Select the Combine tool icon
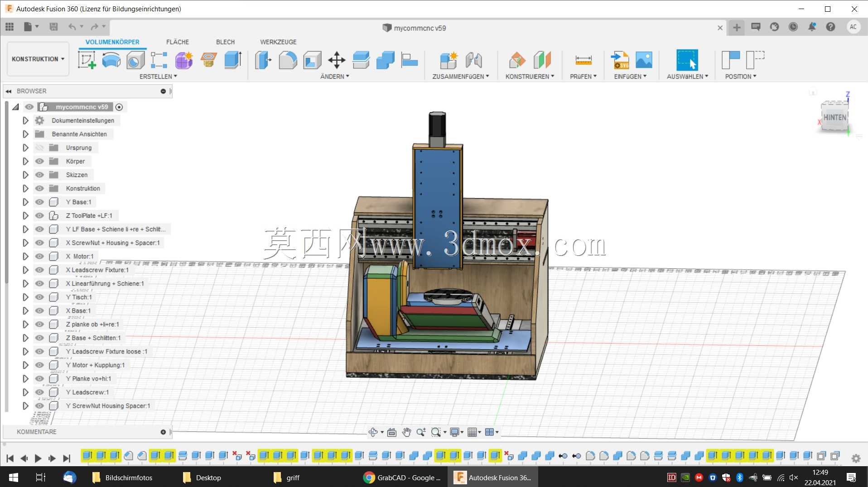868x487 pixels. (x=386, y=60)
